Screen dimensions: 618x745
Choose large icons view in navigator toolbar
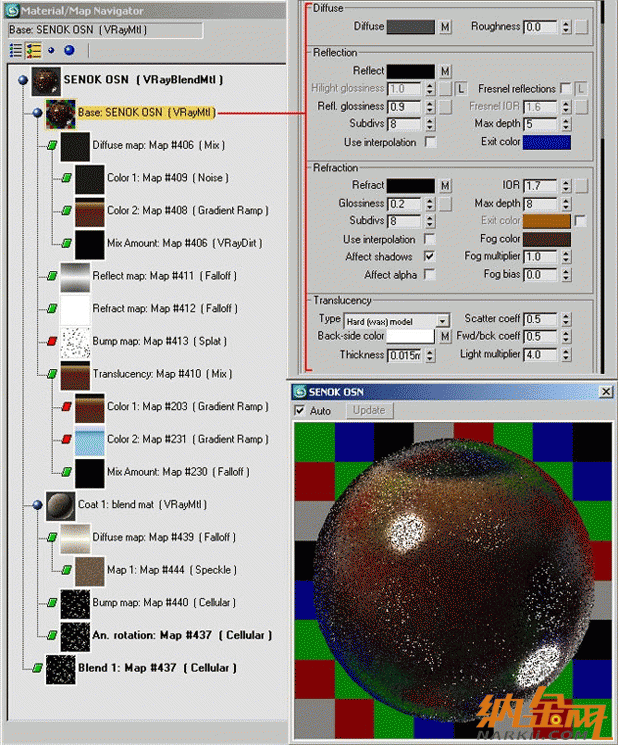coord(69,50)
